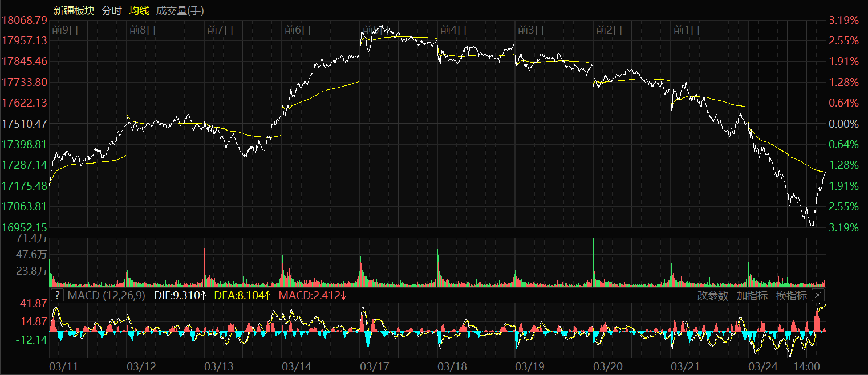Click the green 3.19% bottom percent label
Viewport: 868px width, 375px height.
click(843, 227)
